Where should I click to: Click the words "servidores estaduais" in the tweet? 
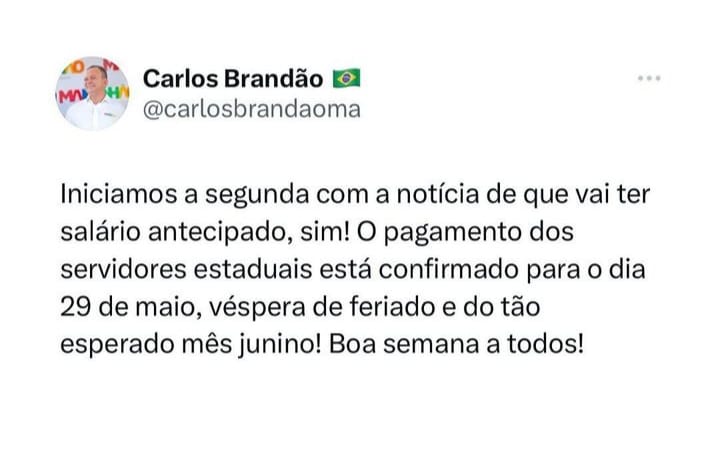pyautogui.click(x=186, y=269)
